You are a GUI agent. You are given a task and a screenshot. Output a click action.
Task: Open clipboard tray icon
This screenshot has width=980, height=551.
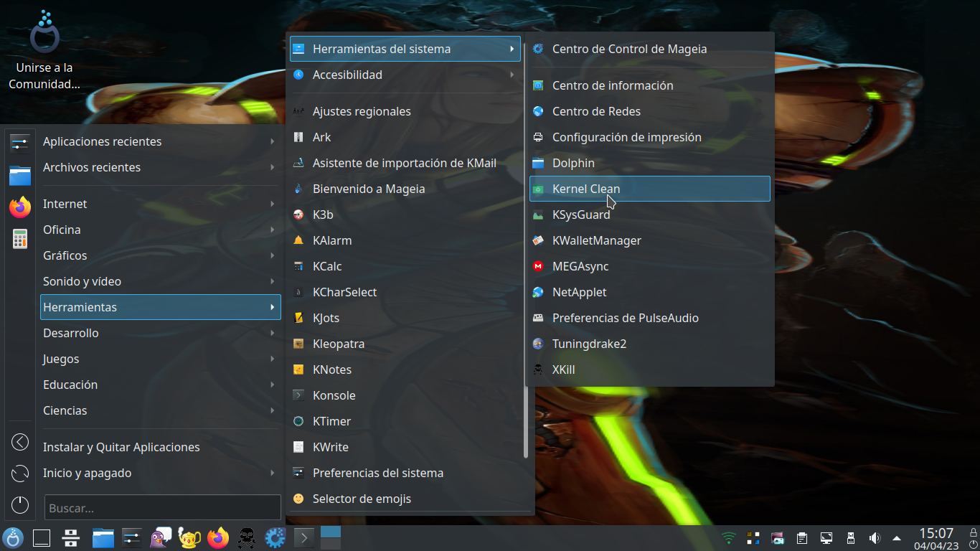802,537
